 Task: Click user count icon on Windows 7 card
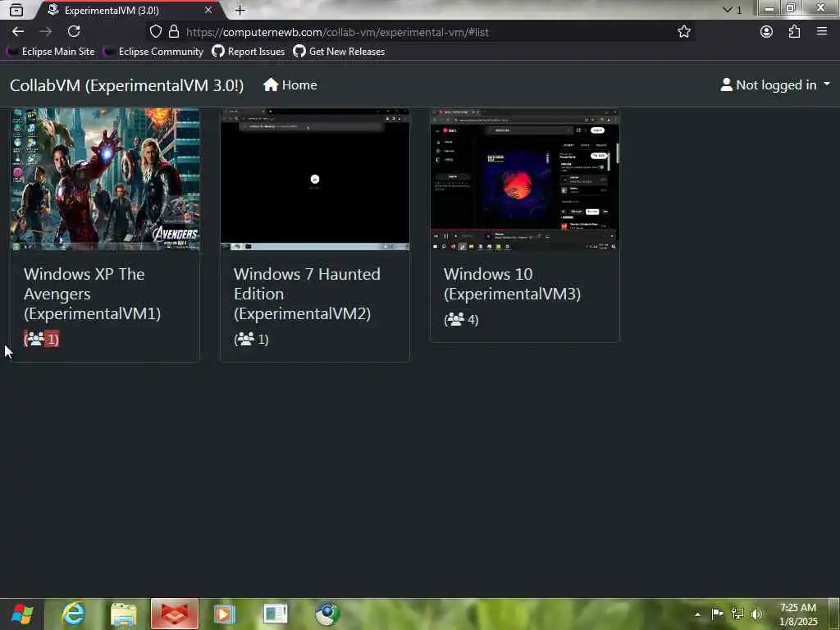point(245,339)
